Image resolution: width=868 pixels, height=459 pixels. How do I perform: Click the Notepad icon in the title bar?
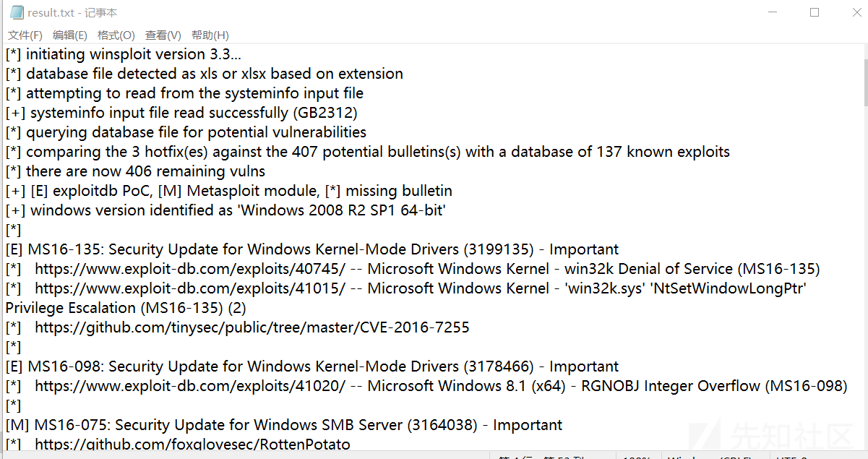[x=16, y=12]
